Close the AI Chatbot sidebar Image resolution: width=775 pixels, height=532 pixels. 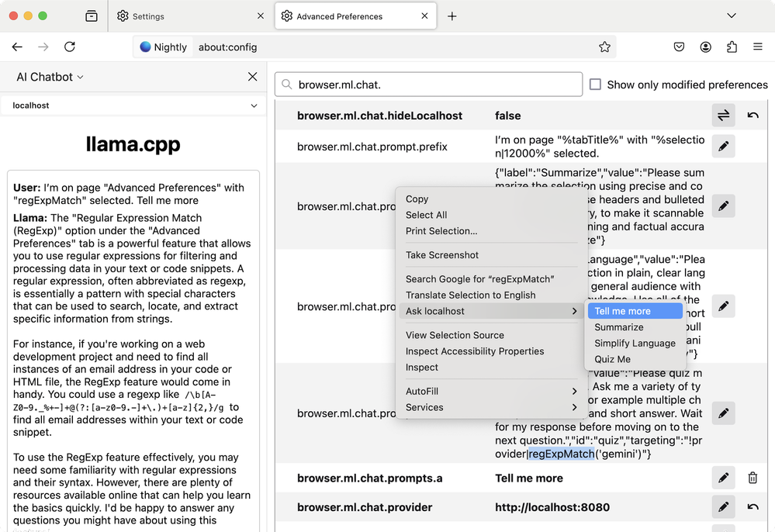tap(253, 77)
